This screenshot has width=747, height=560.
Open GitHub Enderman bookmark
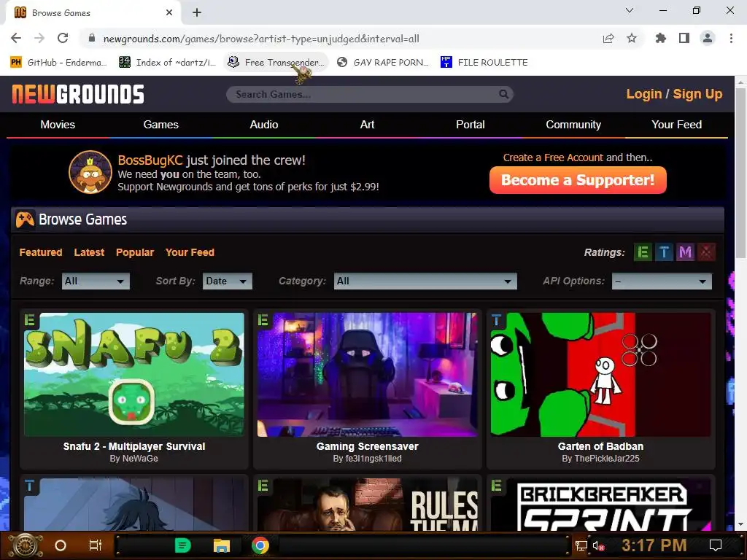(x=58, y=63)
